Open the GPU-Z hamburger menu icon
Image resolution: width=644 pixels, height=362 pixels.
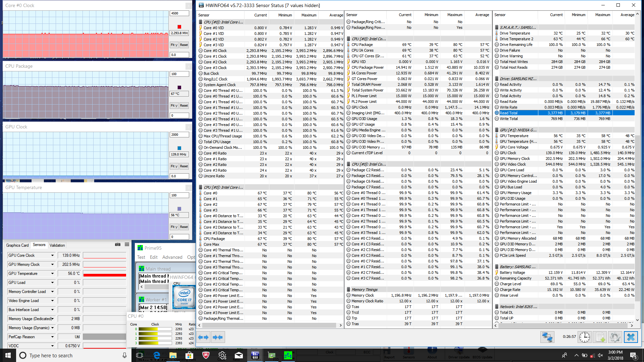pyautogui.click(x=127, y=245)
